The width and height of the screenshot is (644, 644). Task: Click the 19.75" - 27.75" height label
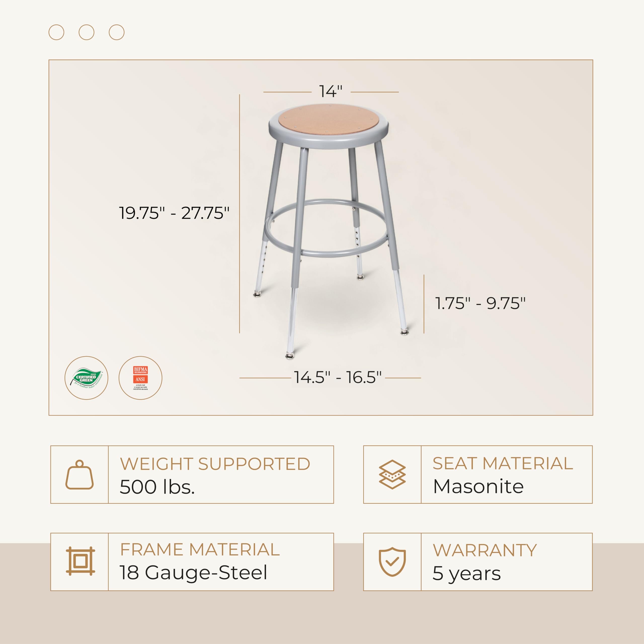[174, 213]
